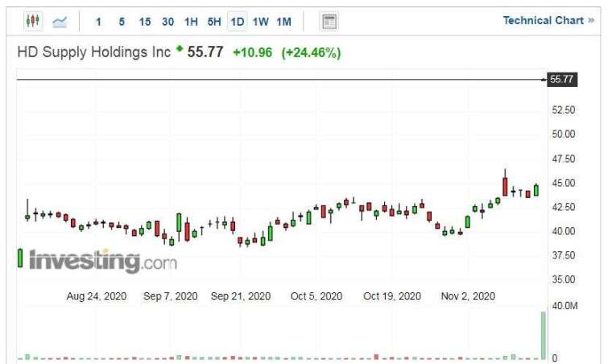This screenshot has width=612, height=364.
Task: Click the tall green volume bar
Action: click(544, 336)
